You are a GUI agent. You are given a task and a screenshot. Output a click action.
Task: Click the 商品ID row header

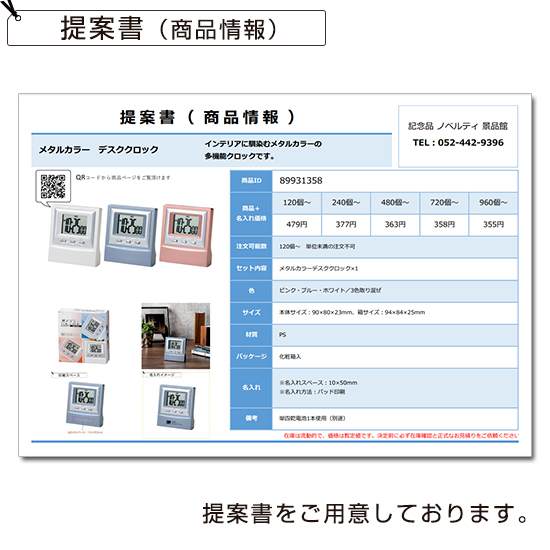click(x=251, y=181)
